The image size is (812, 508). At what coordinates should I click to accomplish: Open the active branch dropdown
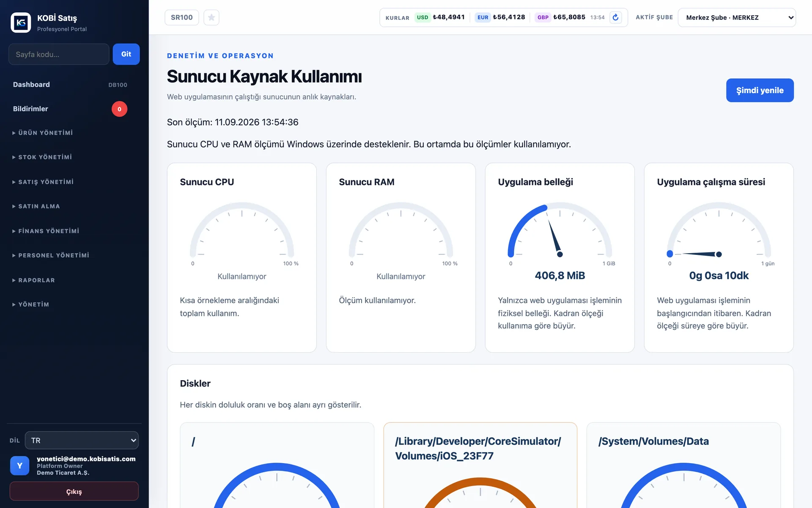[x=737, y=17]
